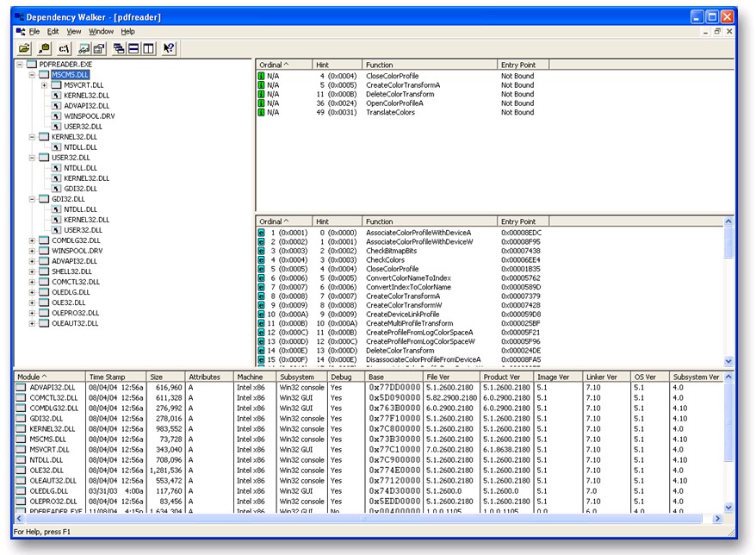Select OLEAUT32.DLL in the dependency tree

click(x=75, y=323)
